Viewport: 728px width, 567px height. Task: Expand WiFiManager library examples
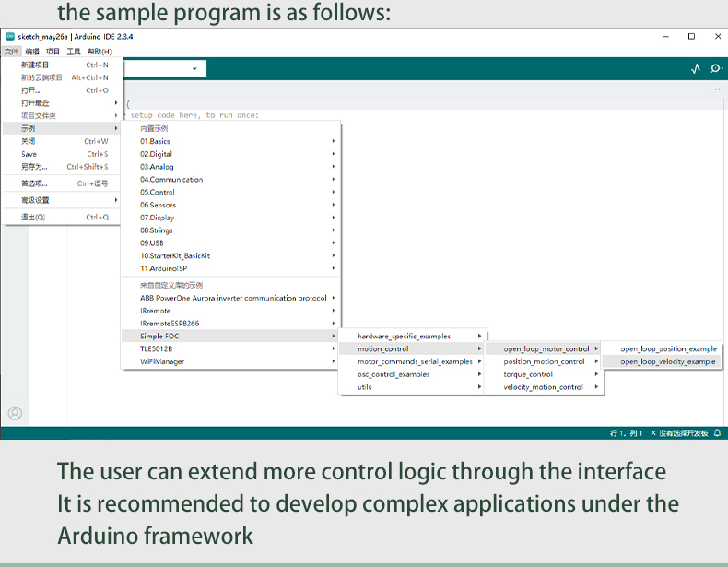(x=230, y=361)
